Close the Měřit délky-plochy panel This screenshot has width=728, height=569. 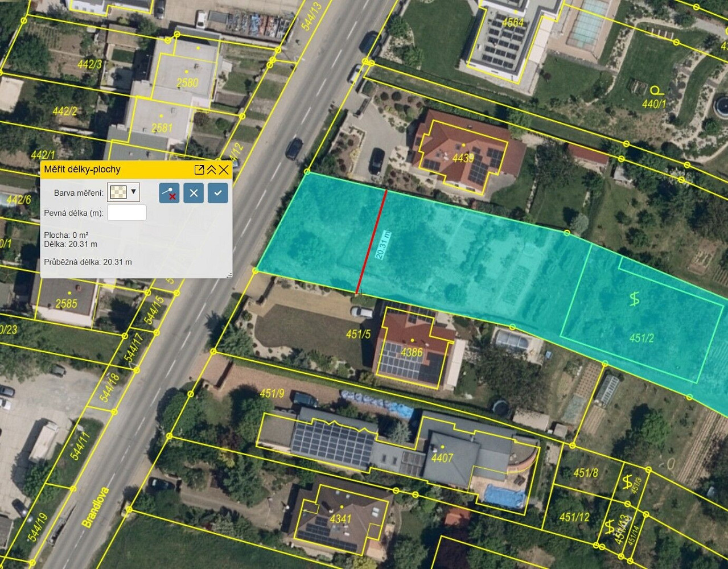pos(224,170)
